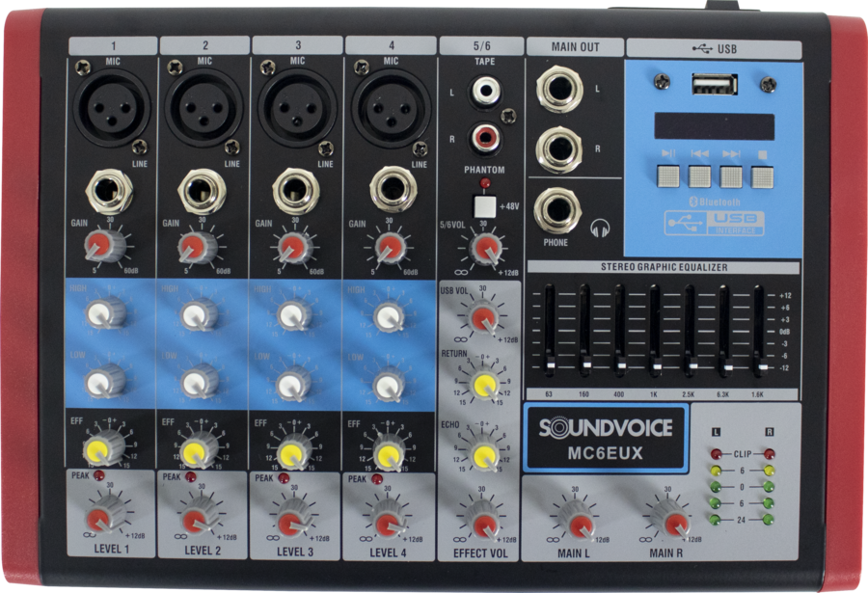Click channel 2 LINE input jack

click(x=203, y=192)
